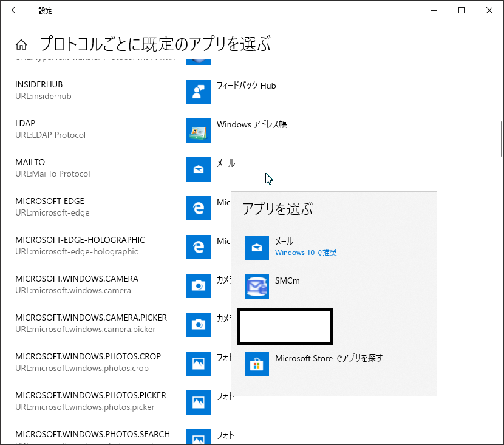Click the MICROSOFT.WINDOWS.PHOTOS.PICKER protocol name
The height and width of the screenshot is (445, 504).
click(90, 395)
